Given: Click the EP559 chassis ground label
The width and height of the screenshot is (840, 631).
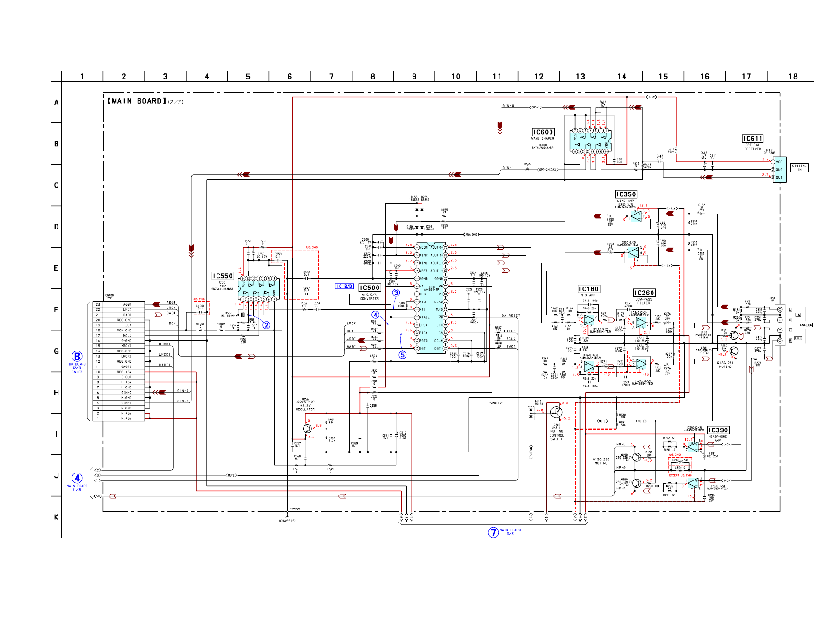Looking at the screenshot, I should click(295, 509).
